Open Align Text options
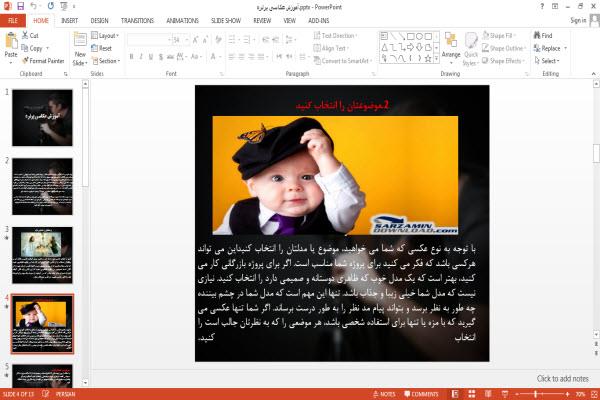The width and height of the screenshot is (600, 400). tap(331, 48)
